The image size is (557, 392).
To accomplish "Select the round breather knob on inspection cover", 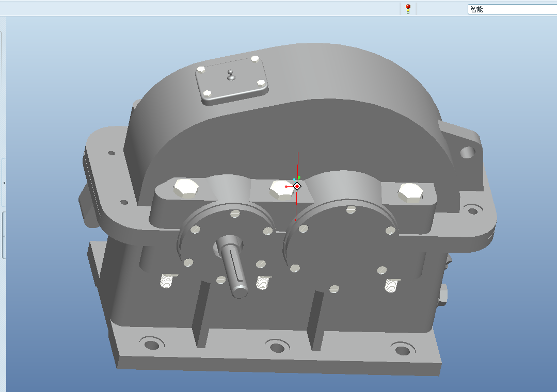I will point(231,75).
